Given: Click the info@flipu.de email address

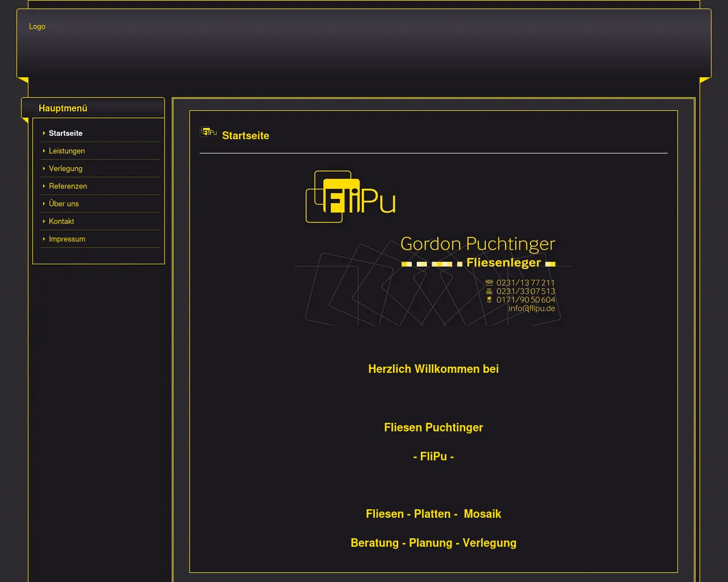Looking at the screenshot, I should [531, 309].
